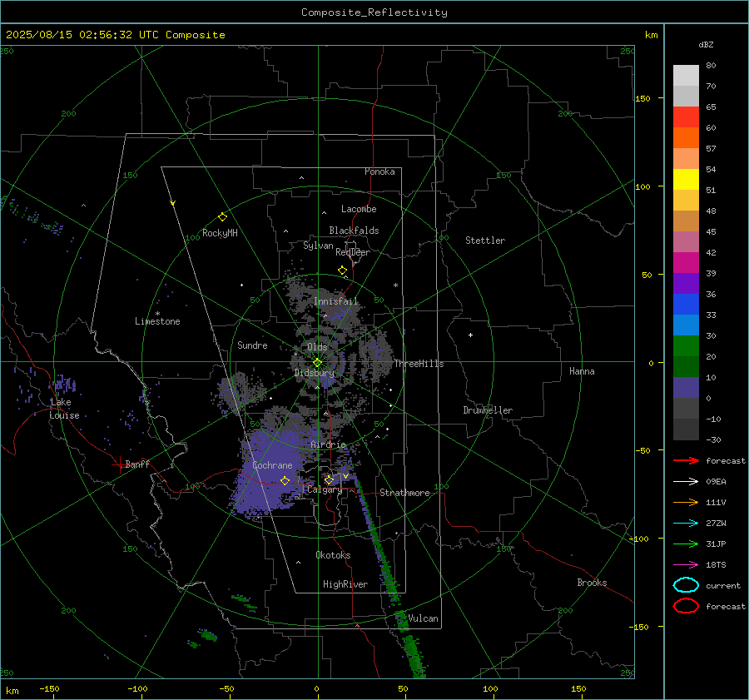Viewport: 749px width, 700px height.
Task: Click the Blackfalds town label
Action: (x=354, y=231)
